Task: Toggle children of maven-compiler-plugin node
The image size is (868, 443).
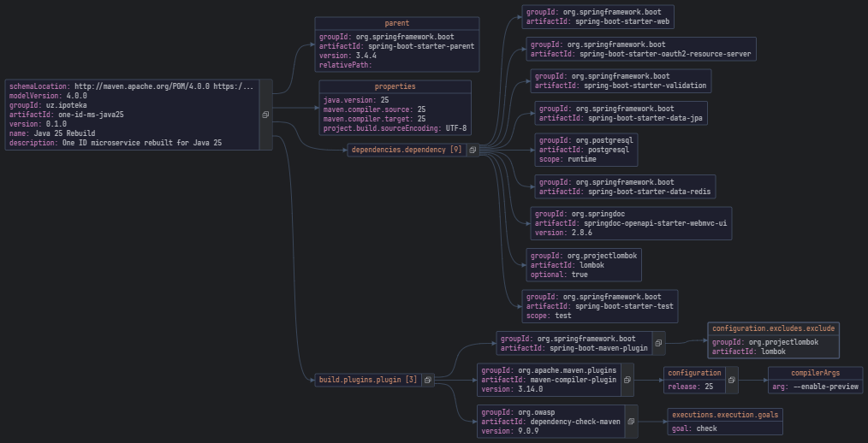Action: [x=627, y=380]
